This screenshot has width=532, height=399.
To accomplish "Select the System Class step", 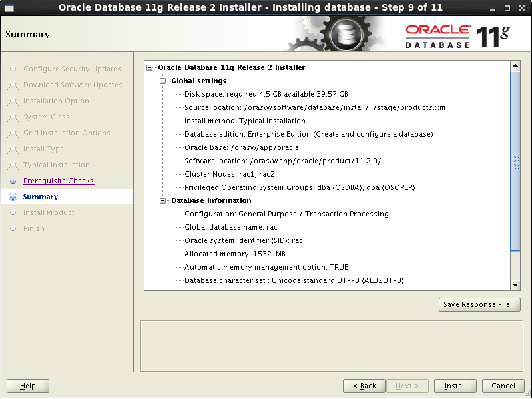I will point(46,117).
